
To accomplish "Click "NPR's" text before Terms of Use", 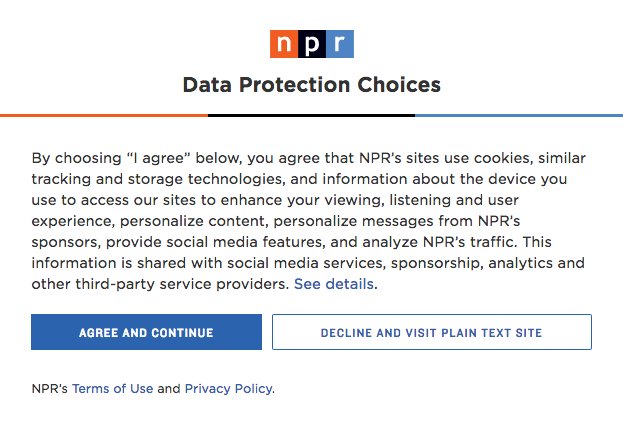I will [50, 388].
